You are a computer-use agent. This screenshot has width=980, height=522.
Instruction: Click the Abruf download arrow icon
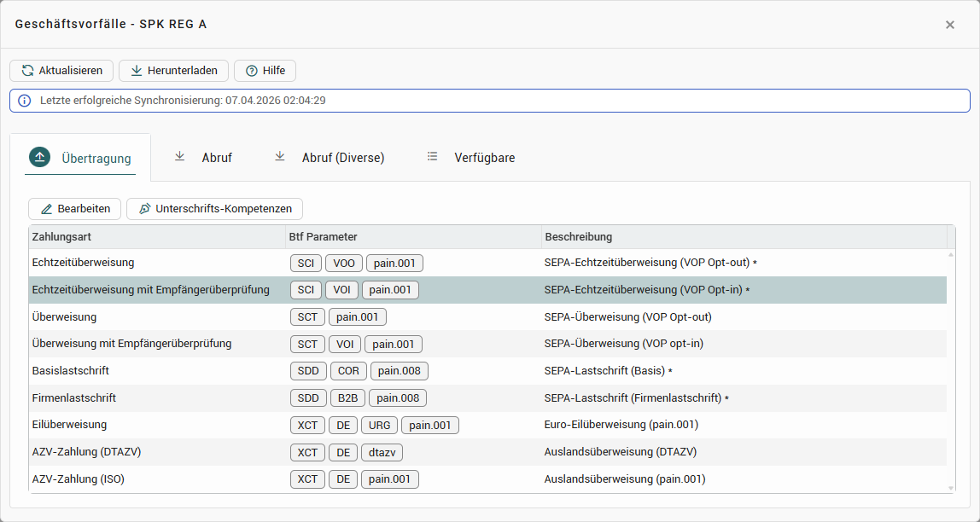180,157
